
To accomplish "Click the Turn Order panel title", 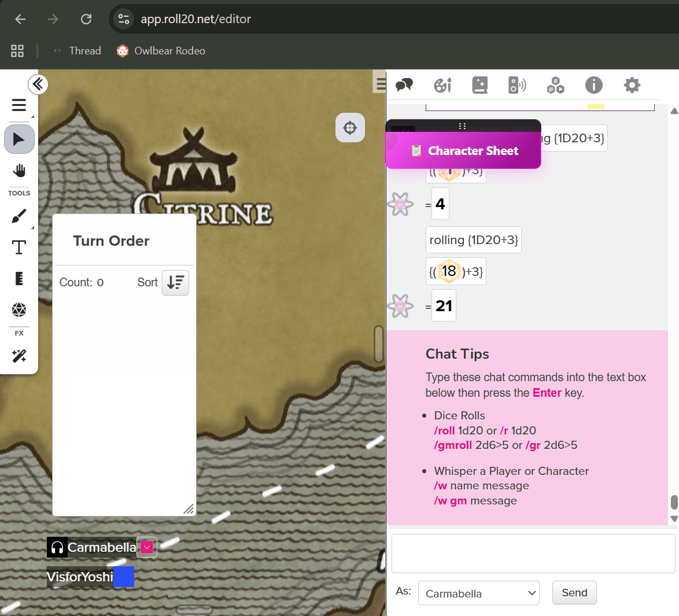I will 111,241.
